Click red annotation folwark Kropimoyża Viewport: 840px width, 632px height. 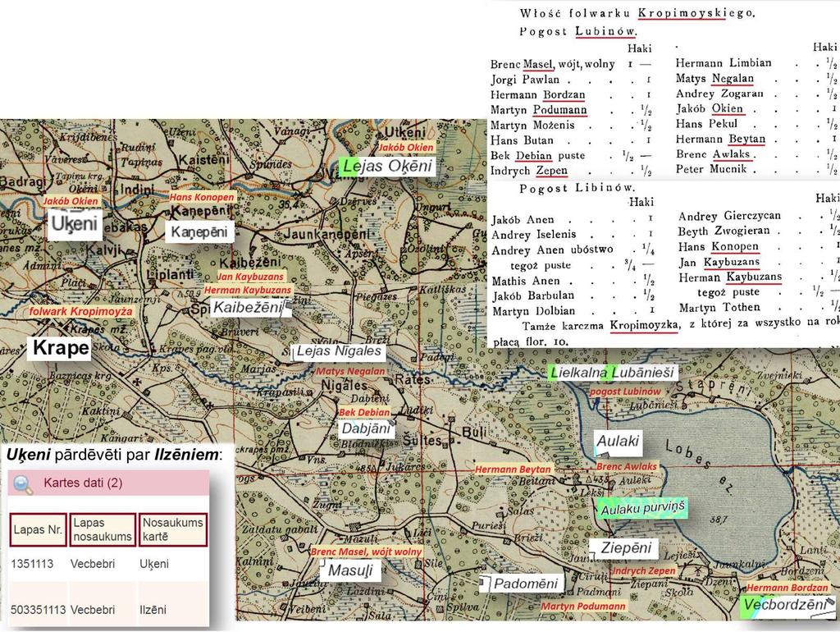coord(80,311)
